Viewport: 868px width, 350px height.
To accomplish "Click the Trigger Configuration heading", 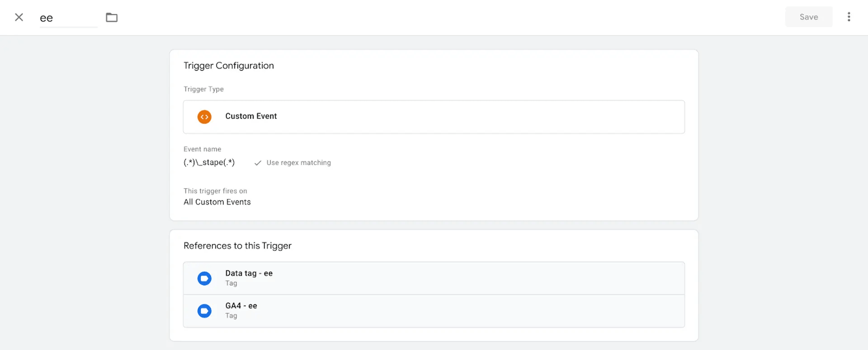I will pos(229,66).
